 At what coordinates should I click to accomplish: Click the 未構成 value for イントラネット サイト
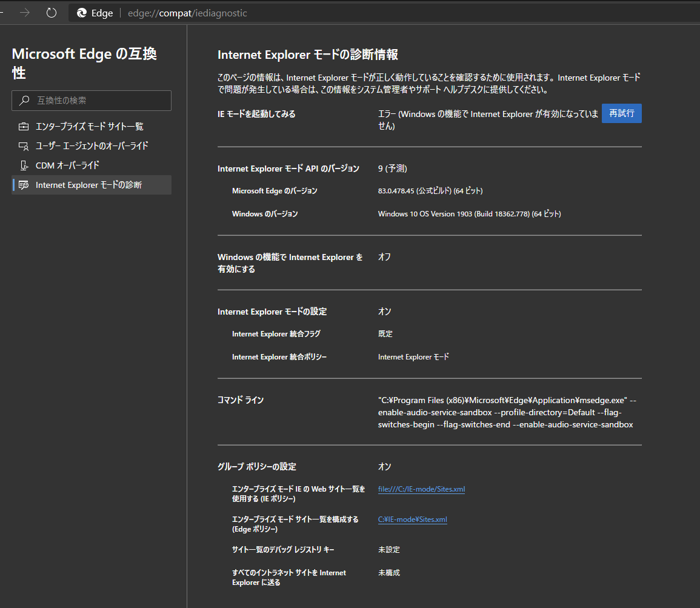click(x=389, y=573)
